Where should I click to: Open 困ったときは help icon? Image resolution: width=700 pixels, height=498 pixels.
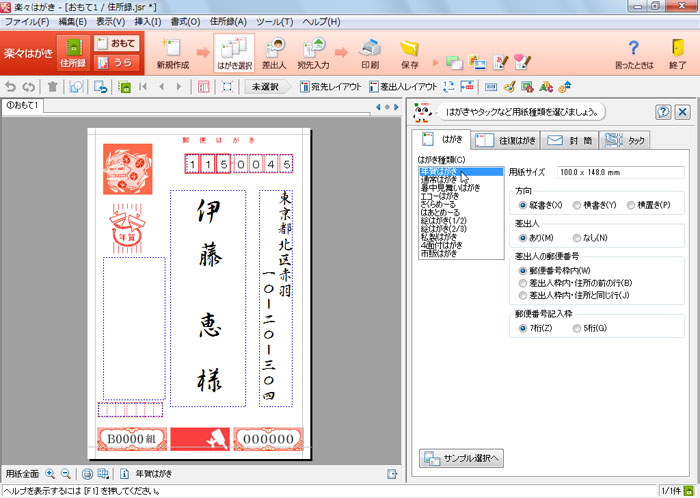coord(632,52)
